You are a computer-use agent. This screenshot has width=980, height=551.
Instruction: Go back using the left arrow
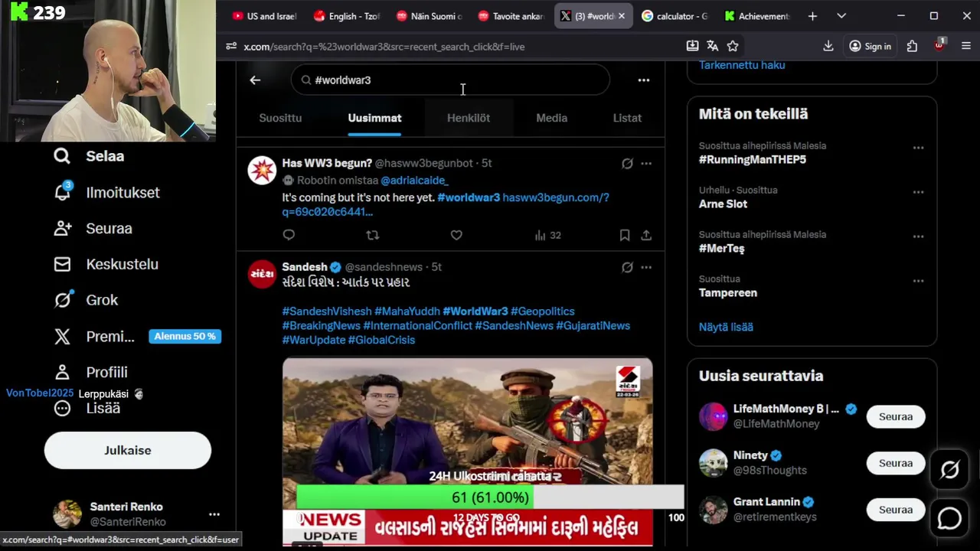pos(255,80)
